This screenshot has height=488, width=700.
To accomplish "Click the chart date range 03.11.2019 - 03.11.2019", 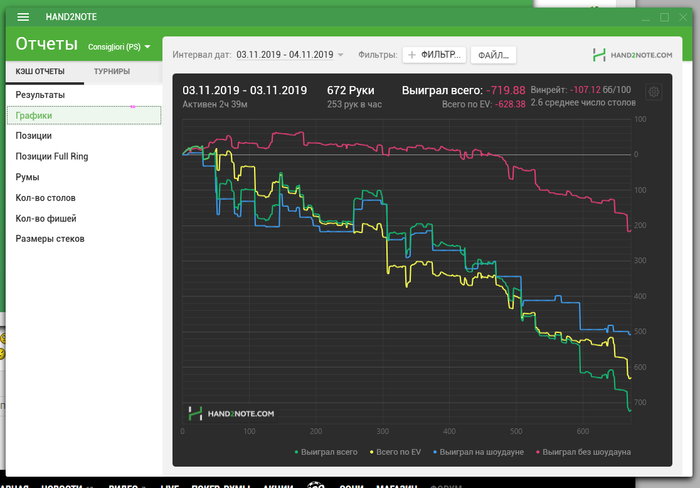I will 245,90.
